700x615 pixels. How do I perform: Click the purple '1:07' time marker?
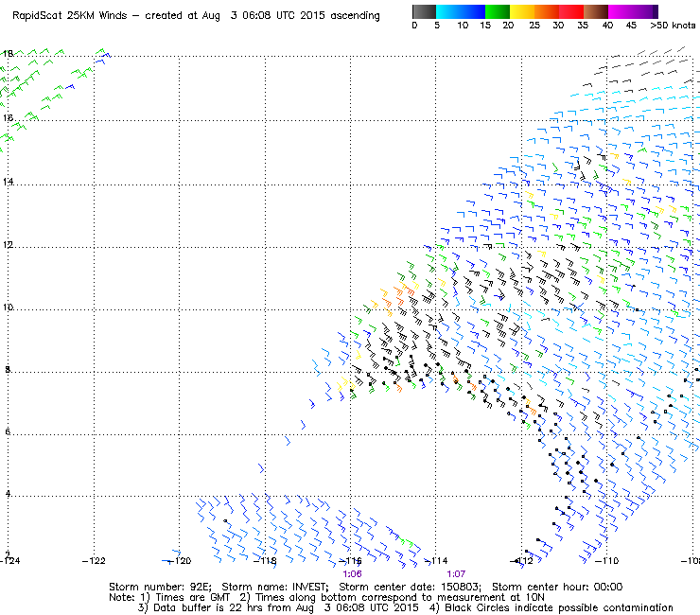pyautogui.click(x=456, y=574)
